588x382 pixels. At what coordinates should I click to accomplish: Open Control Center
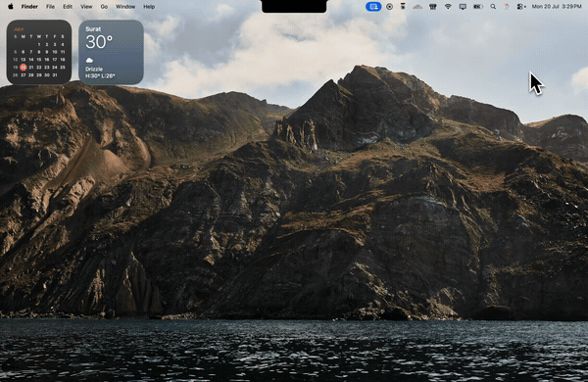click(x=521, y=7)
